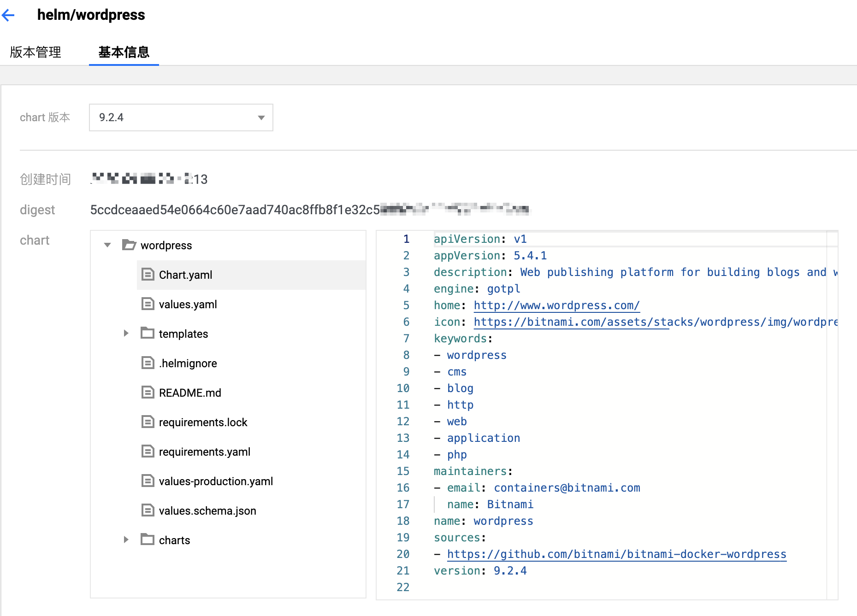Viewport: 857px width, 616px height.
Task: Open requirements.yaml file
Action: coord(205,452)
